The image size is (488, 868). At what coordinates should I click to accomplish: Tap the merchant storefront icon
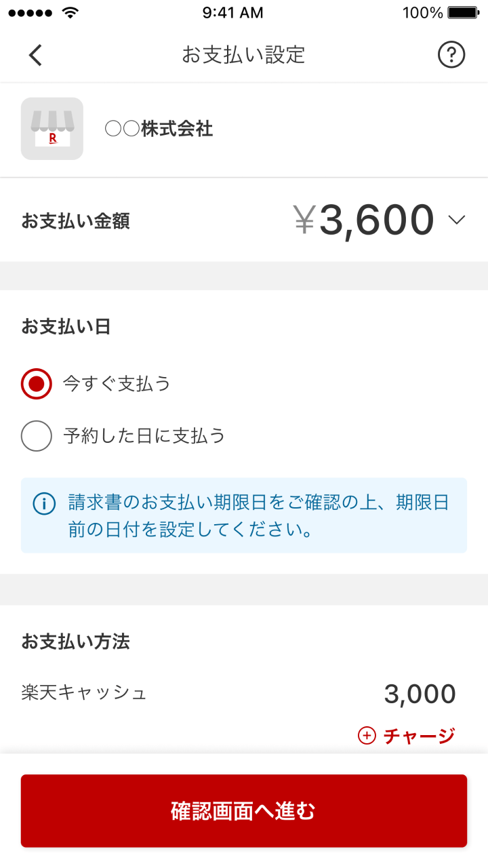point(52,129)
